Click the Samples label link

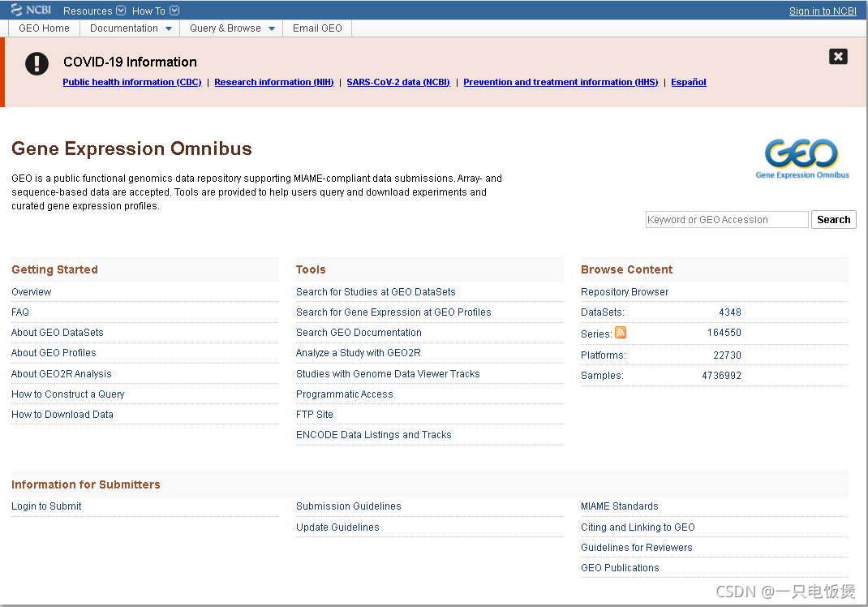coord(602,376)
